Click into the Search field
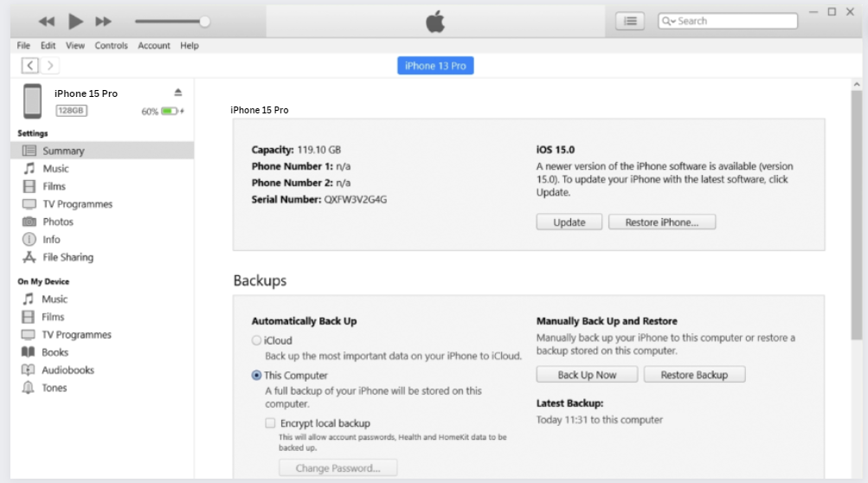868x483 pixels. pyautogui.click(x=728, y=21)
